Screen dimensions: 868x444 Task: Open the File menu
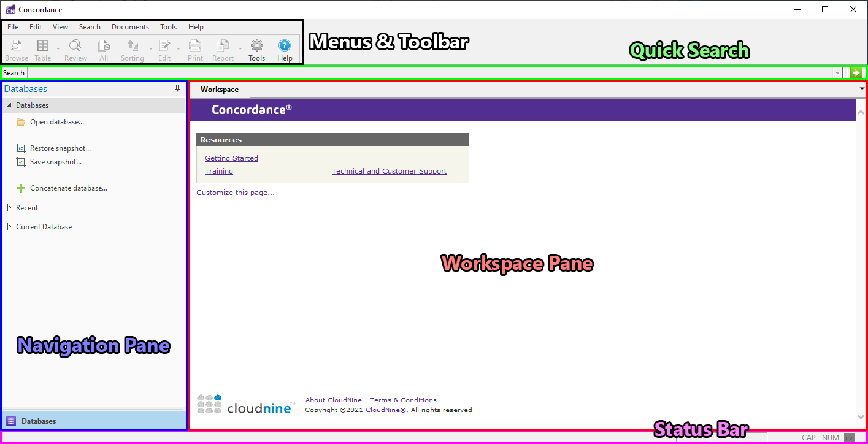[x=13, y=27]
